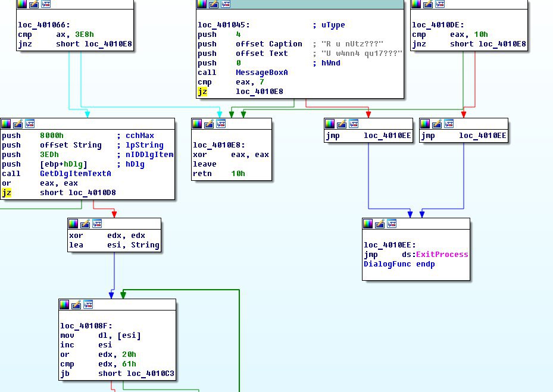Click group-nodes icon on GetDlgItemTextA block
This screenshot has width=553, height=392.
tap(30, 124)
